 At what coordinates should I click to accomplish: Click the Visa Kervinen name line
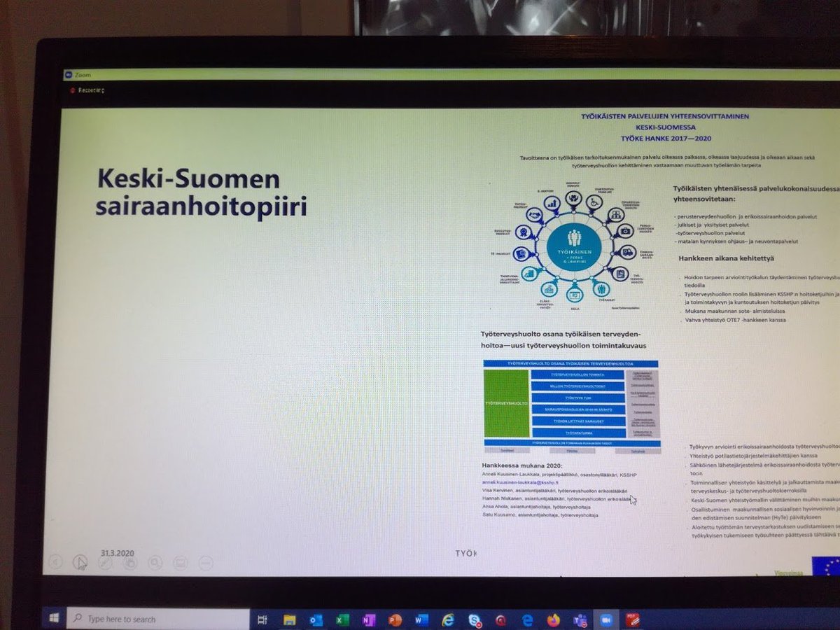[555, 491]
